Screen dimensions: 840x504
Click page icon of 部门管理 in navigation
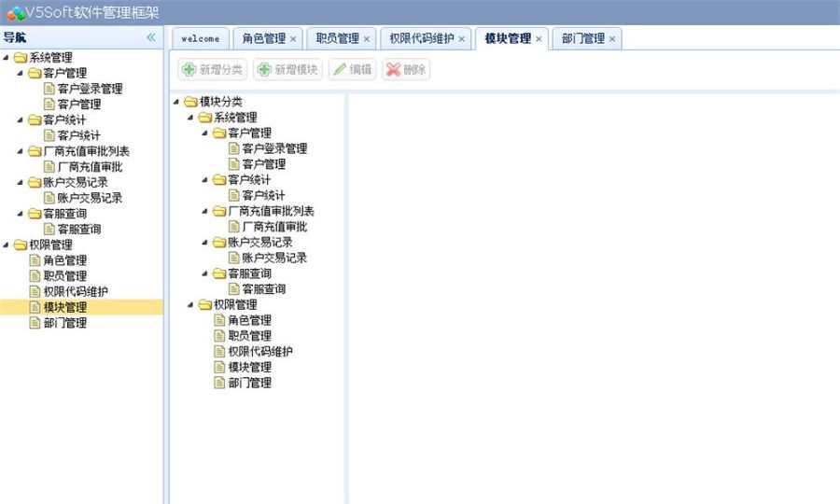(35, 322)
